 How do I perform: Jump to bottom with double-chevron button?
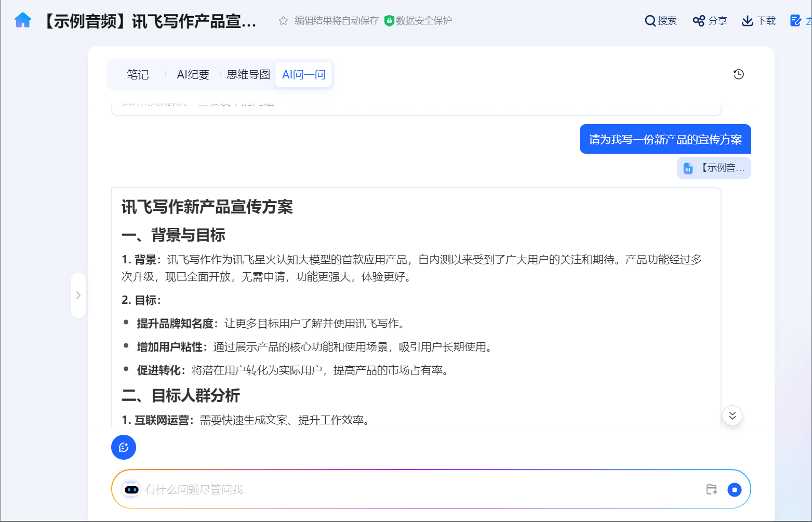click(x=733, y=416)
